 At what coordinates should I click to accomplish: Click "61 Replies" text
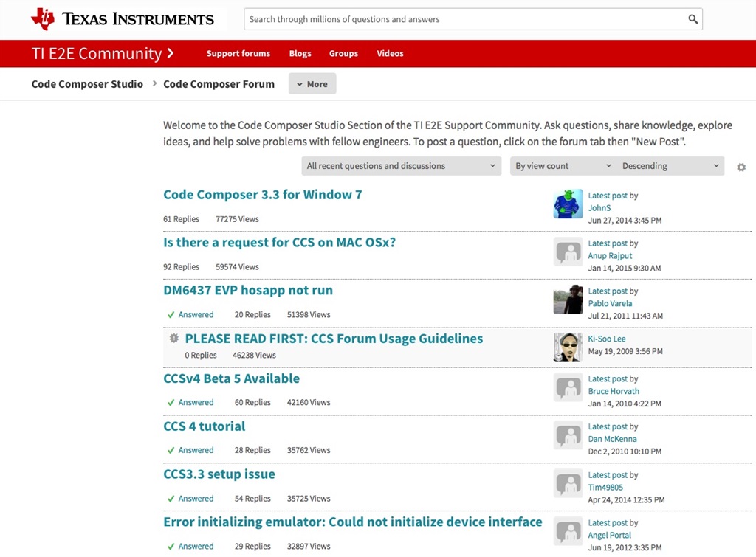(182, 219)
